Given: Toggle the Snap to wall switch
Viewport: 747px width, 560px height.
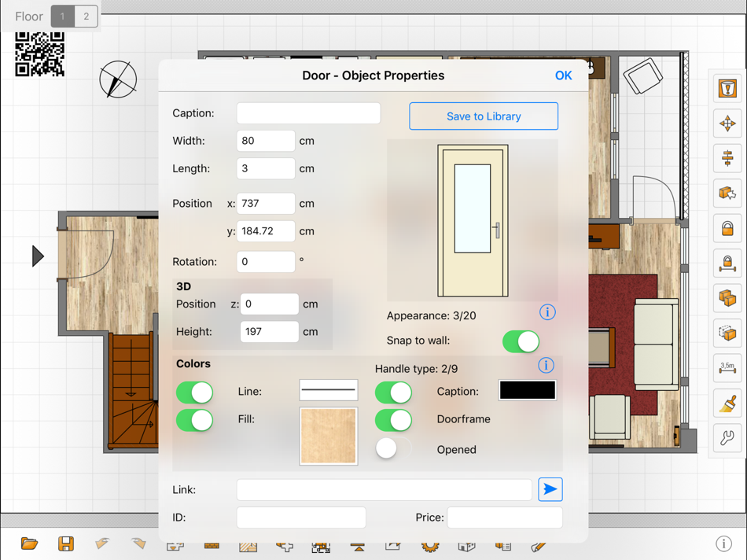Looking at the screenshot, I should pyautogui.click(x=521, y=341).
